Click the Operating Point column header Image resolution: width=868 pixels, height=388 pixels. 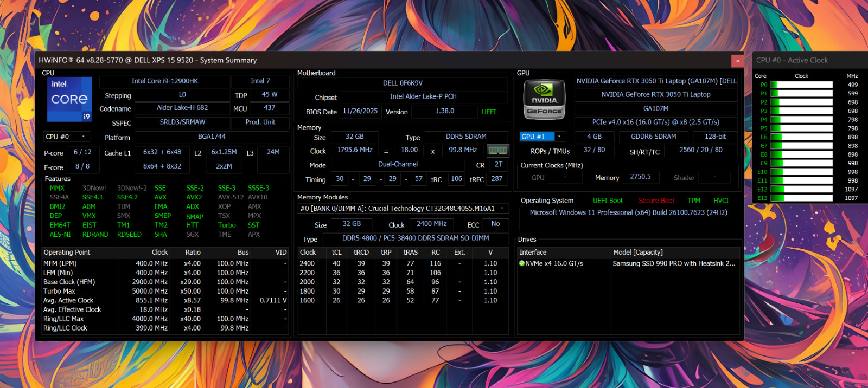click(x=80, y=253)
